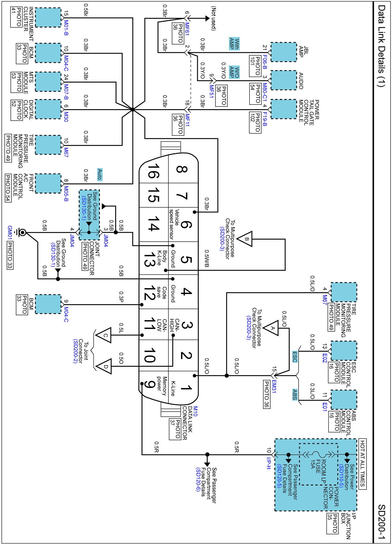This screenshot has height=545, width=392.
Task: Click the M10 data link connector label
Action: pos(195,411)
